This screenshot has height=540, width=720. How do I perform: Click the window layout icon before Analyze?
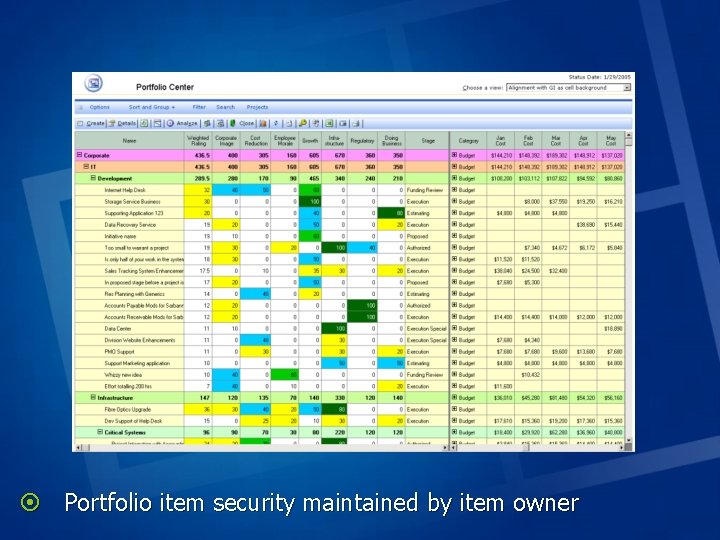158,124
